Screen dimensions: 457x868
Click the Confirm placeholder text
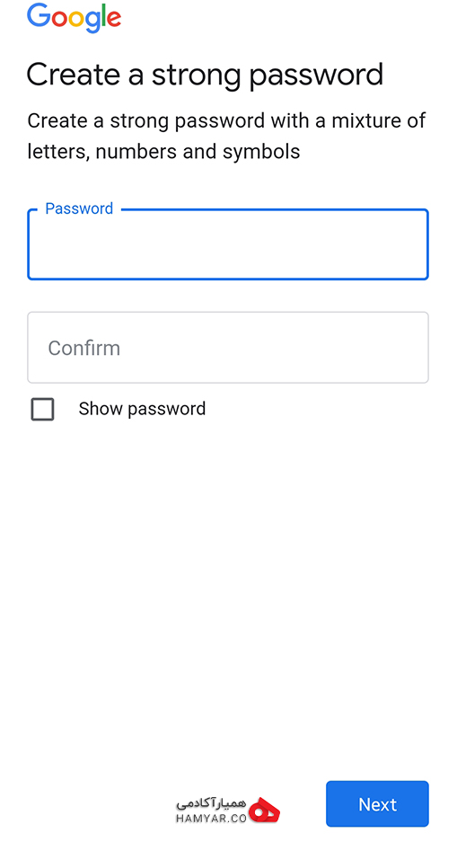click(84, 349)
